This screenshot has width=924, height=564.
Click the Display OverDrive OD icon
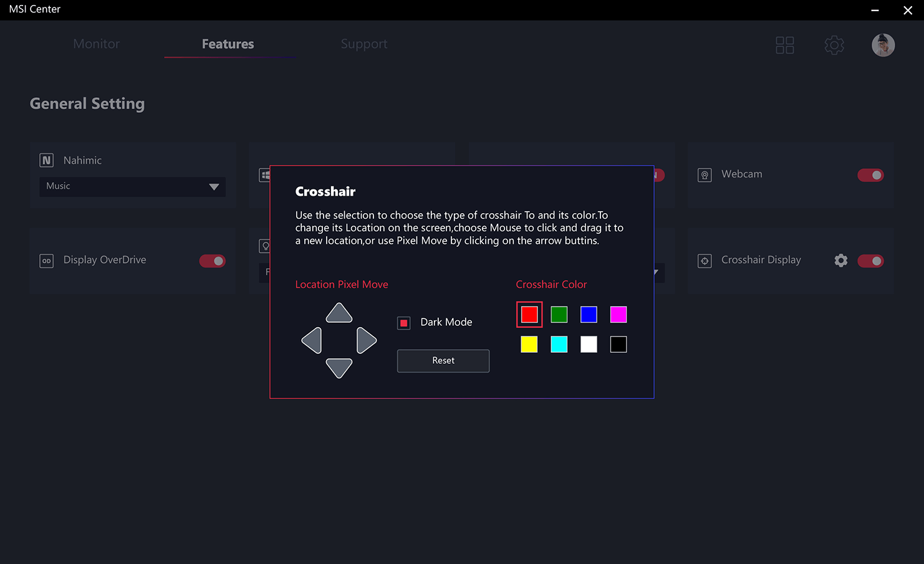coord(47,260)
